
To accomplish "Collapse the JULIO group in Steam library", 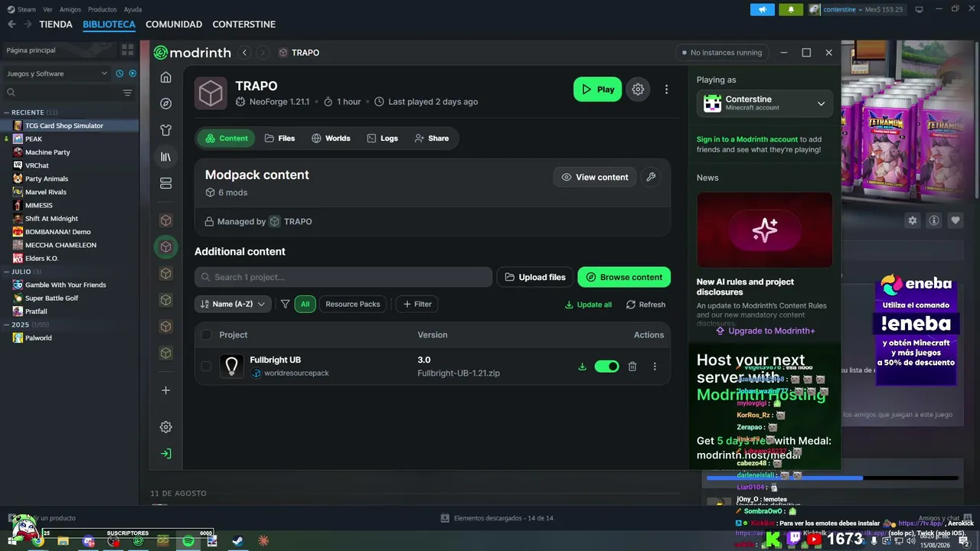I will [x=22, y=272].
